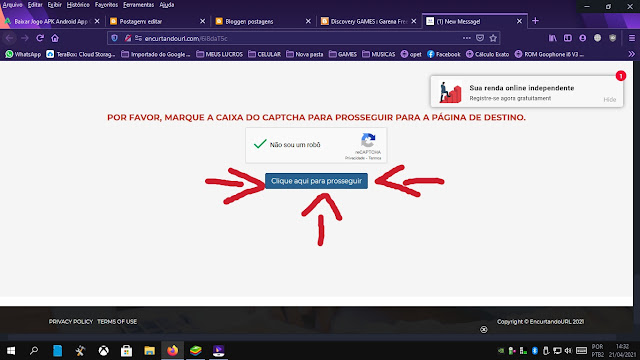Open reCAPTCHA Privacidade link
Viewport: 640px width, 360px height.
[x=354, y=158]
